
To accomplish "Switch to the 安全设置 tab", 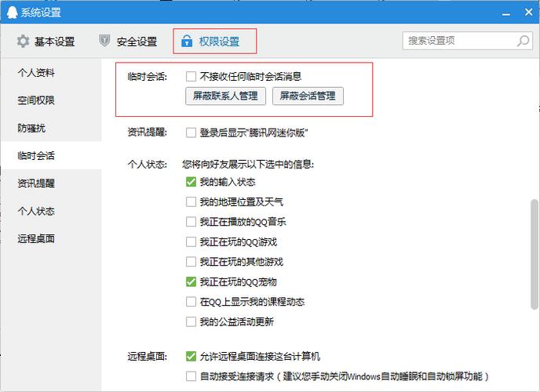I will (x=128, y=42).
